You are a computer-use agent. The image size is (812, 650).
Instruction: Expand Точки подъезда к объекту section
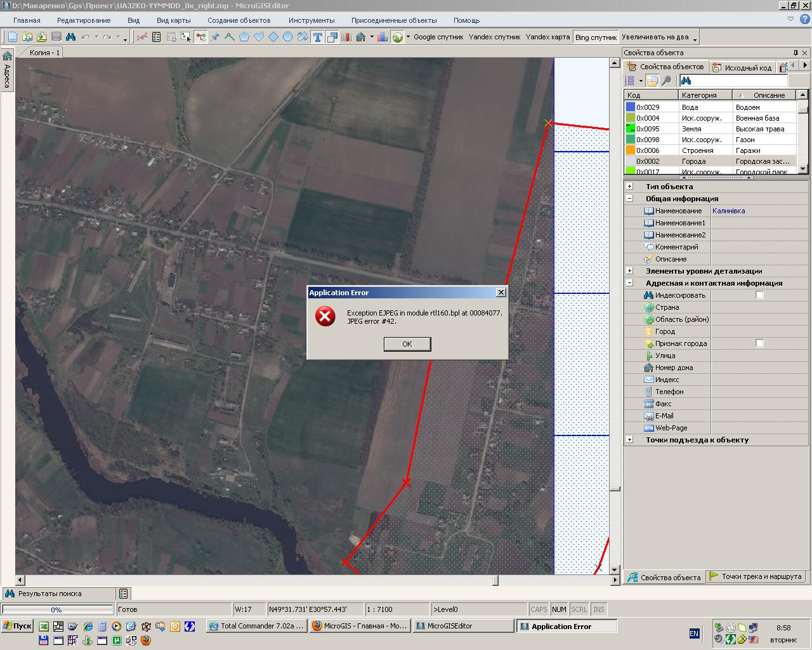click(x=629, y=440)
